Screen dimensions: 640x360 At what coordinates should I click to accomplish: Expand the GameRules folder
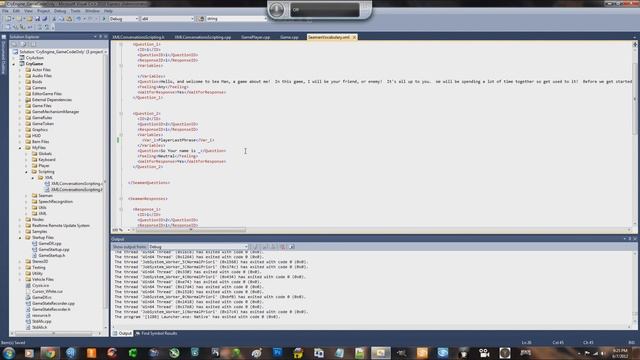[x=20, y=118]
